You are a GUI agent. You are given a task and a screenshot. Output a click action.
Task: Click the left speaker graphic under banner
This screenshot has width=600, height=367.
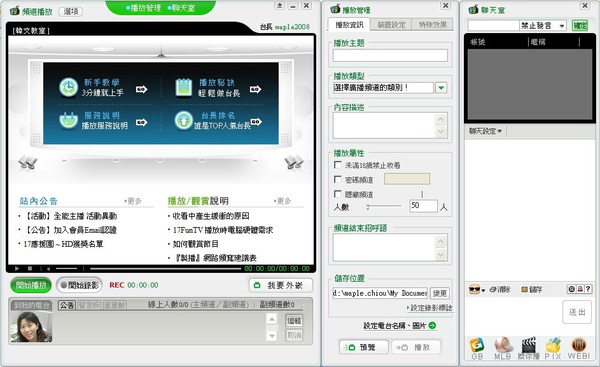tap(28, 162)
